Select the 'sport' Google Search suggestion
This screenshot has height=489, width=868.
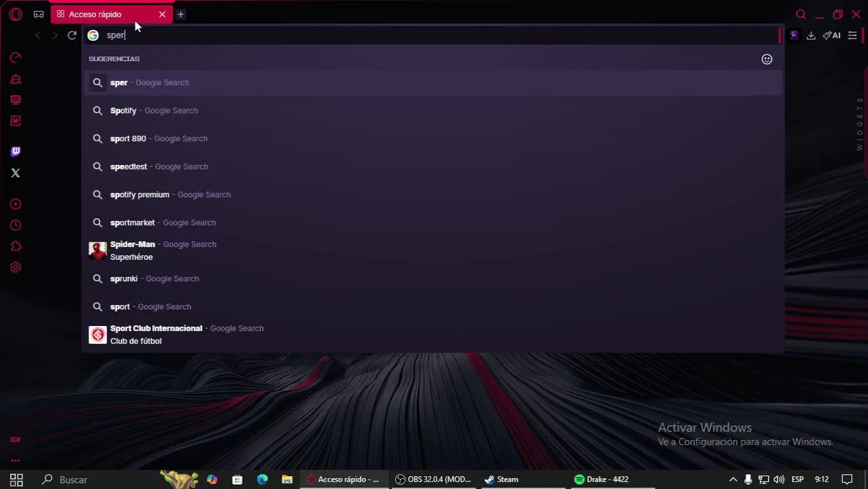[x=433, y=306]
